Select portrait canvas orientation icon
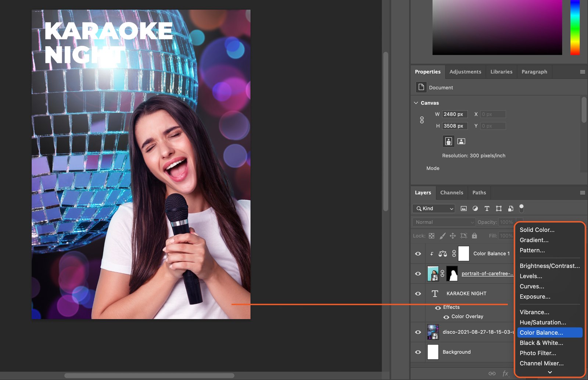This screenshot has height=380, width=588. click(448, 141)
